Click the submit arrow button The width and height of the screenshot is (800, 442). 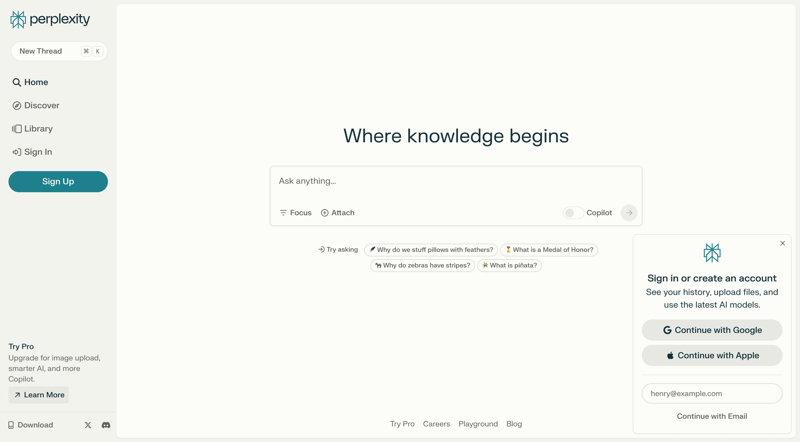pos(629,213)
